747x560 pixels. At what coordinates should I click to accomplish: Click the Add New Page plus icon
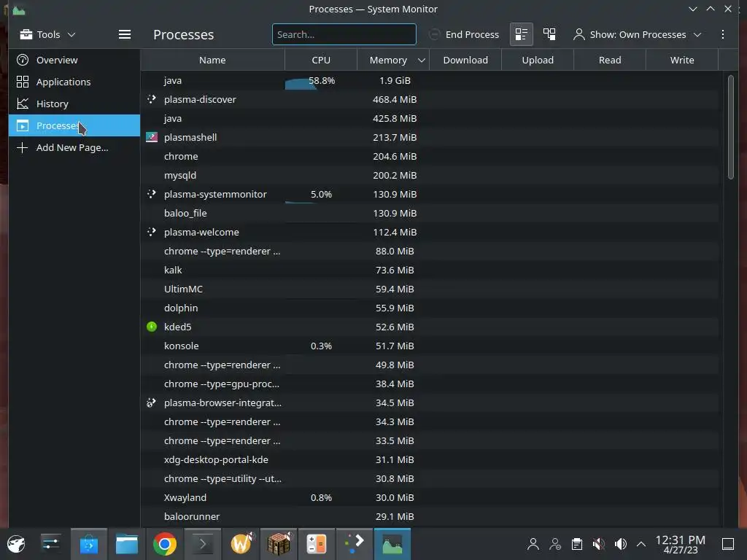23,147
